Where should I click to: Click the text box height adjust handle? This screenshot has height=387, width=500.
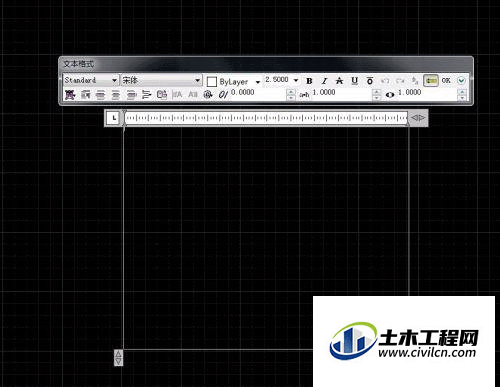click(x=118, y=358)
